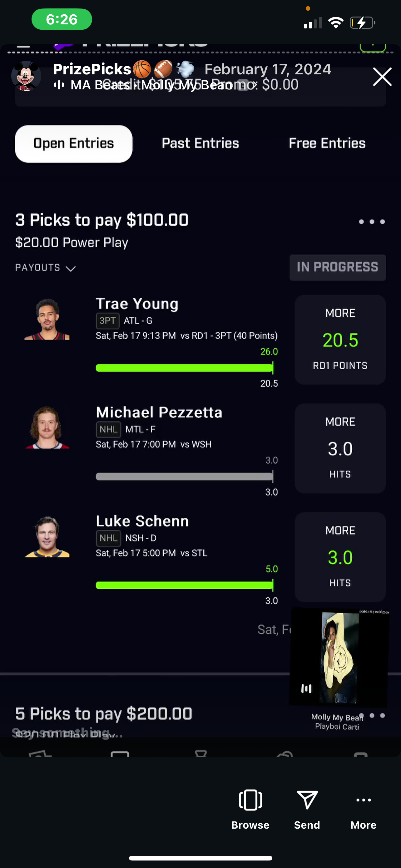Switch to Past Entries tab
The height and width of the screenshot is (868, 401).
[200, 143]
